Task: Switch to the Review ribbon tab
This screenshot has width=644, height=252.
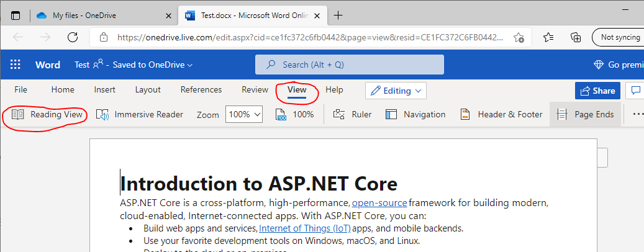Action: point(255,89)
